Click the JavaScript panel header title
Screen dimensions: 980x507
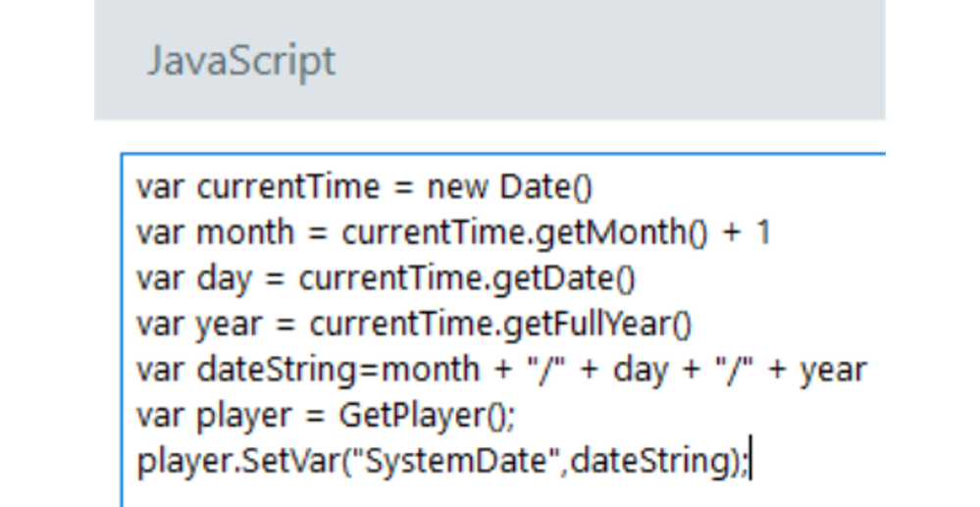[241, 61]
